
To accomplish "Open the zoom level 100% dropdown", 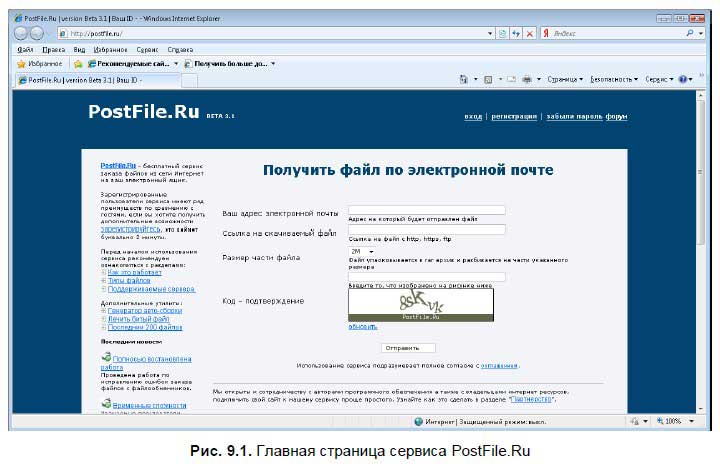I will click(690, 421).
